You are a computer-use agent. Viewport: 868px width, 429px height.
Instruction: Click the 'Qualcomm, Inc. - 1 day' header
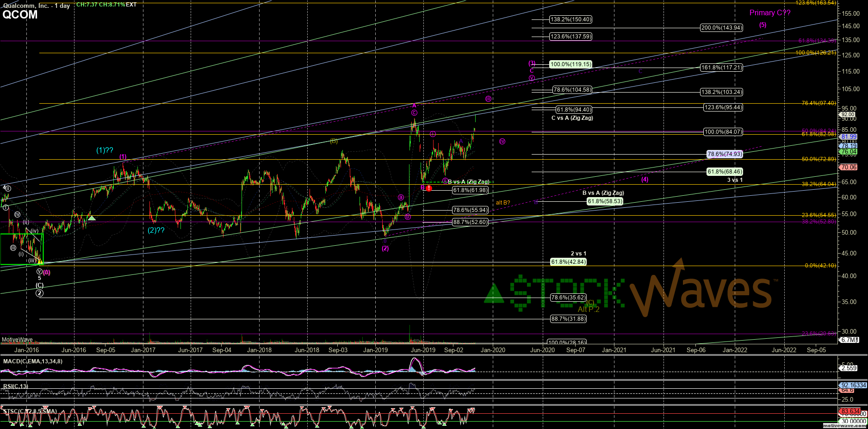tap(37, 6)
